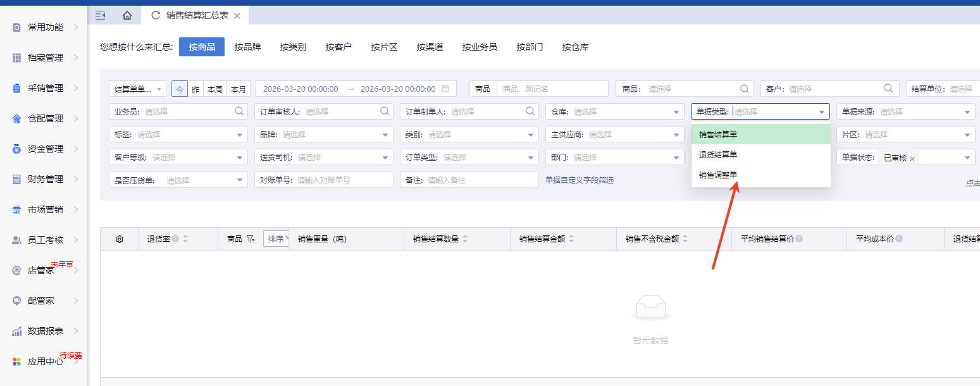Viewport: 980px width, 386px height.
Task: Open 资金管理 sidebar module
Action: [46, 149]
